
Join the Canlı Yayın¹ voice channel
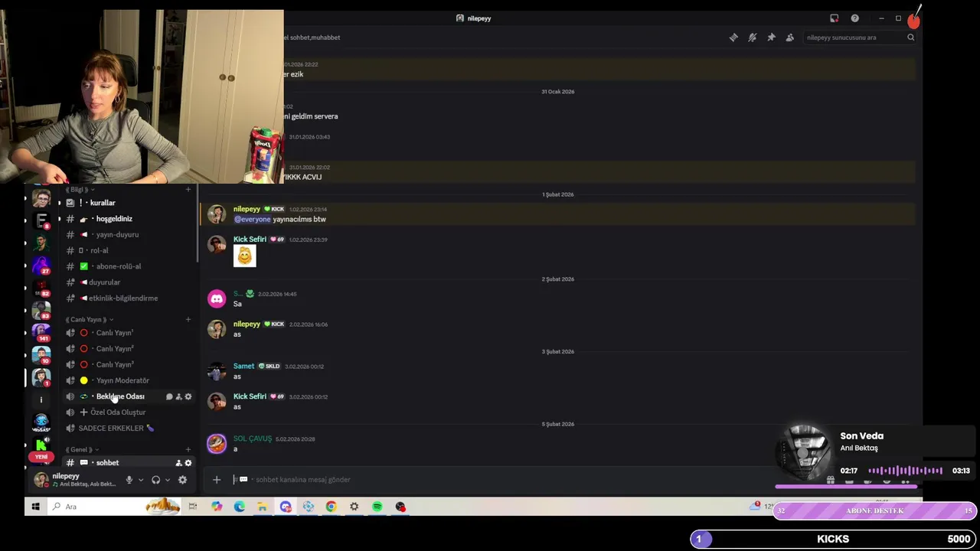click(129, 333)
